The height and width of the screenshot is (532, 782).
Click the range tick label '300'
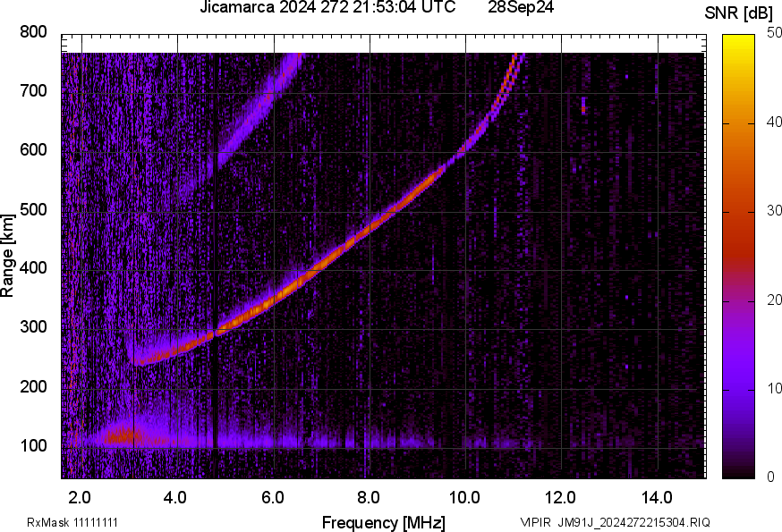33,327
